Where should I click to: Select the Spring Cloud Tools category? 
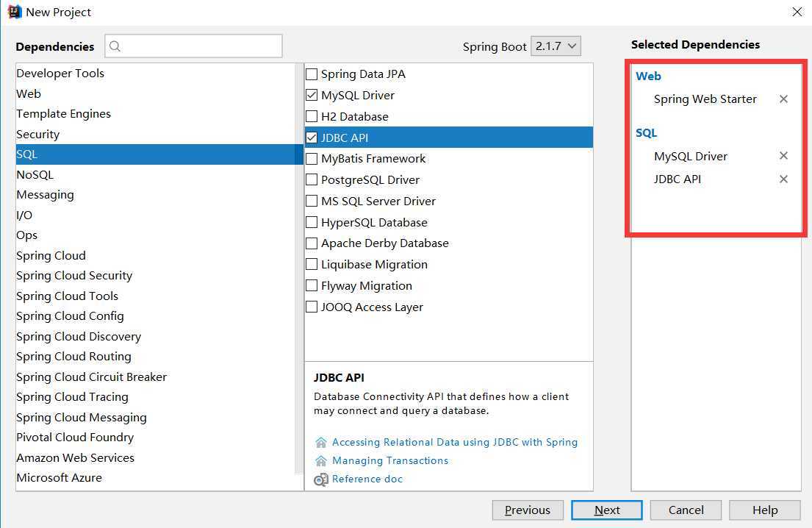(x=155, y=296)
